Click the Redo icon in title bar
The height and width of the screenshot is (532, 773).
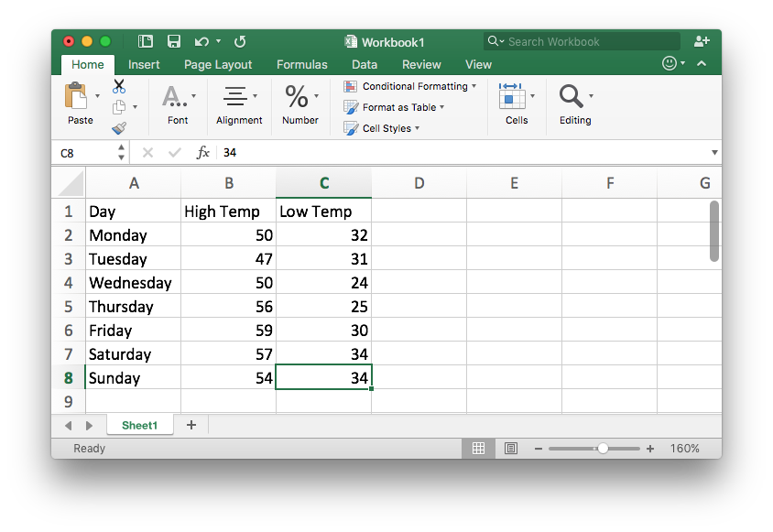(x=240, y=41)
